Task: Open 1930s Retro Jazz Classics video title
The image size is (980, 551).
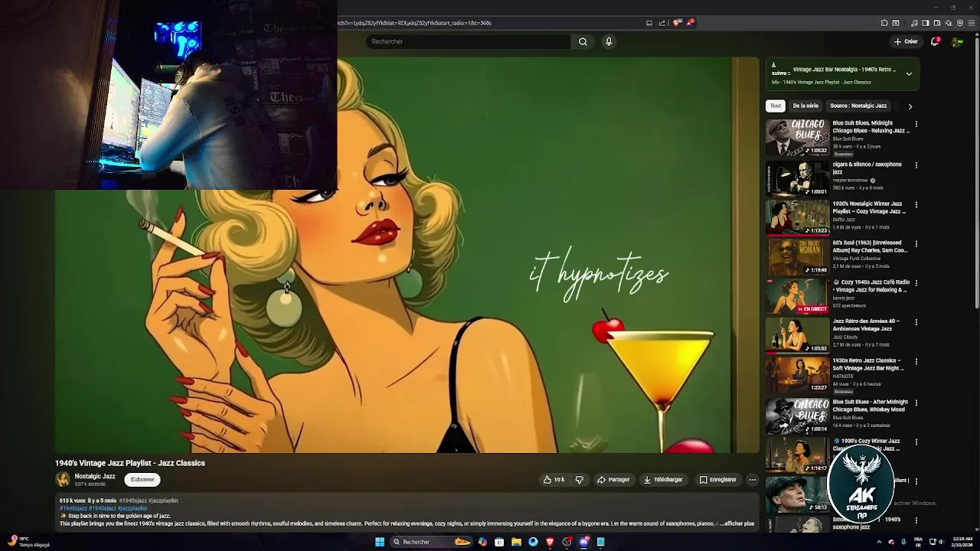Action: point(868,364)
